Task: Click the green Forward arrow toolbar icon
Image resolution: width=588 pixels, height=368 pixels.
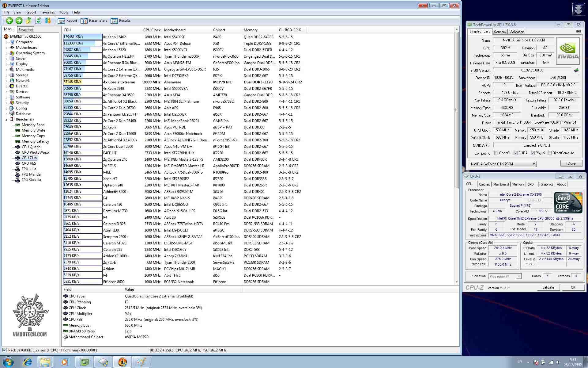Action: coord(19,21)
